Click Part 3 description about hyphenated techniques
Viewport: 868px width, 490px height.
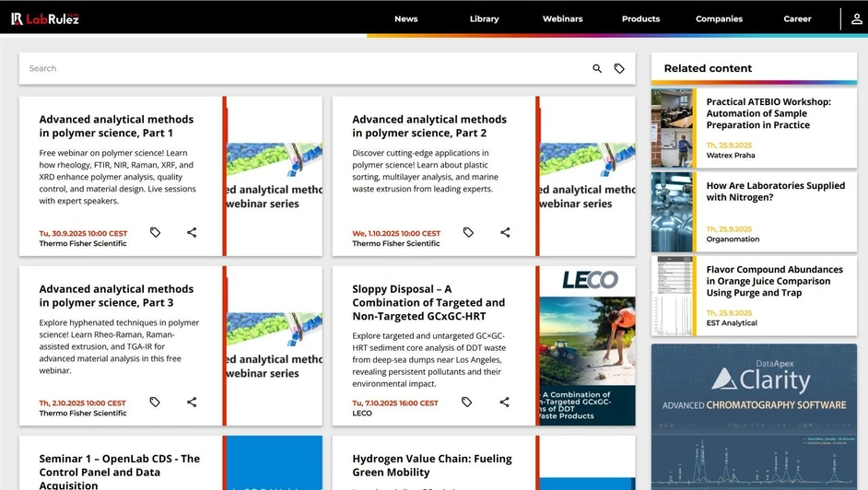click(119, 346)
